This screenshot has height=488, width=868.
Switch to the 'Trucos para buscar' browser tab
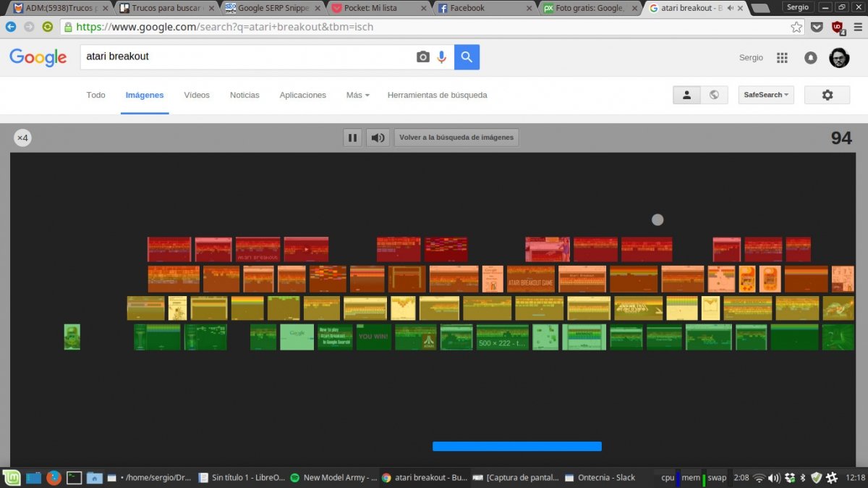(167, 8)
